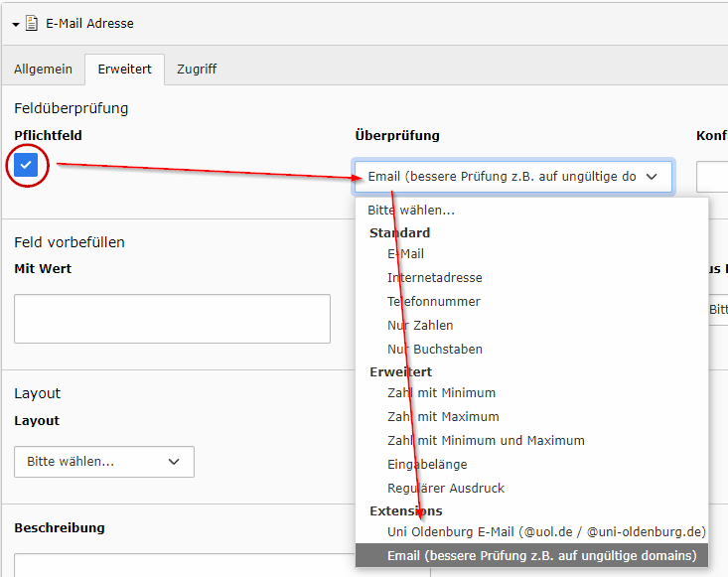Open the Erweitert tab
The image size is (728, 577).
tap(124, 69)
